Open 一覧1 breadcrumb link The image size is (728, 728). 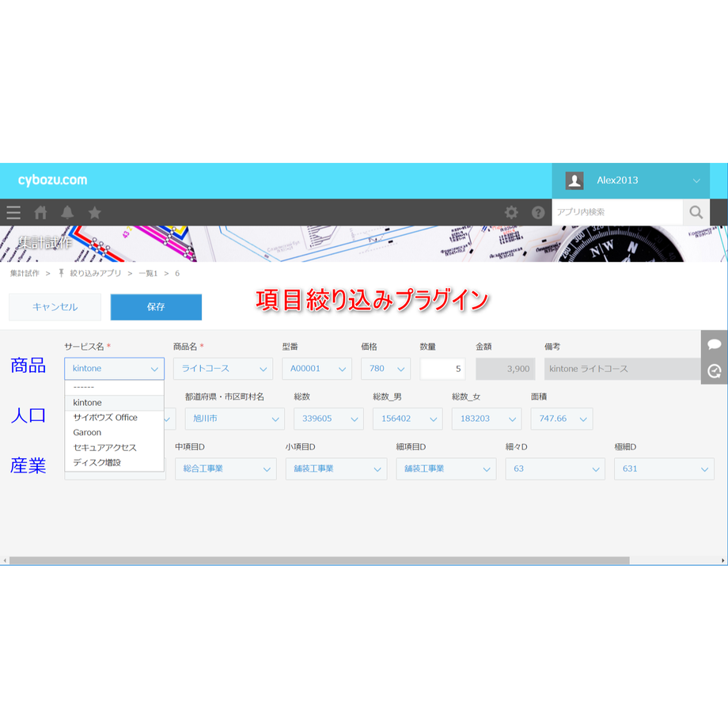pyautogui.click(x=148, y=273)
